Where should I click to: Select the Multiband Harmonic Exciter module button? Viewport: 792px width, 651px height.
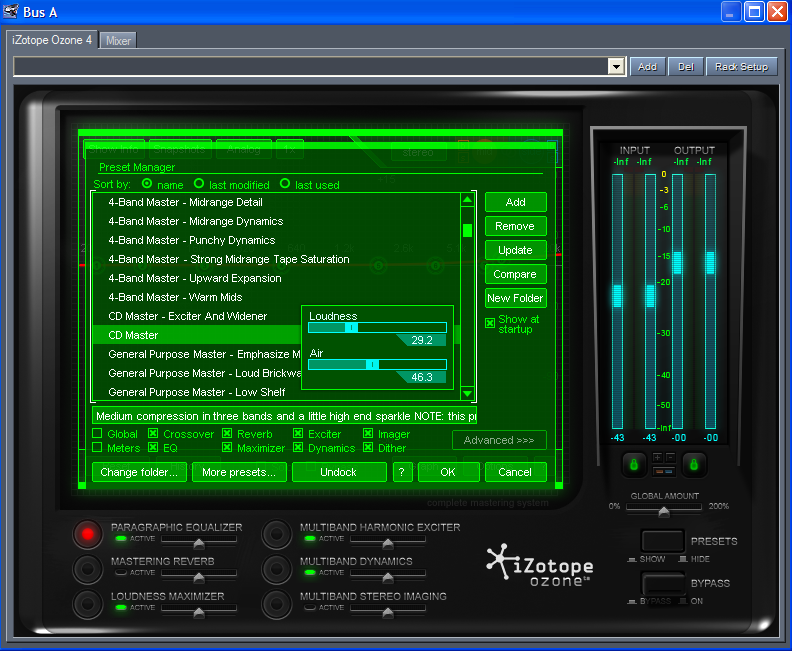(x=276, y=534)
